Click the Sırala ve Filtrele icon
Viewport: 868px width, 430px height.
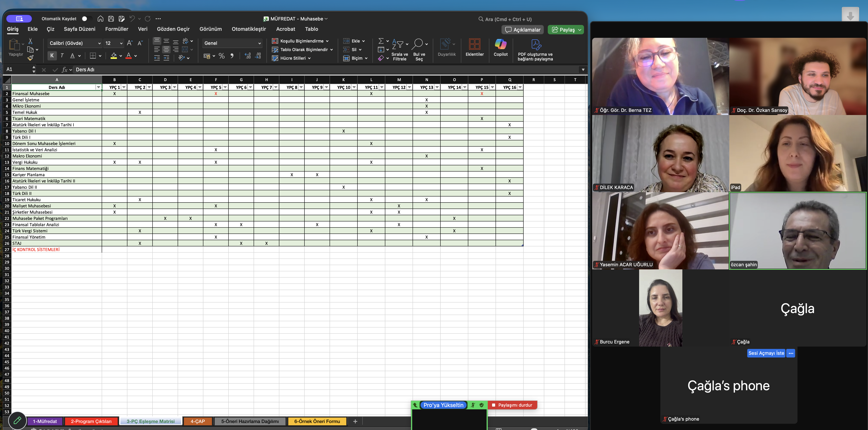coord(398,44)
